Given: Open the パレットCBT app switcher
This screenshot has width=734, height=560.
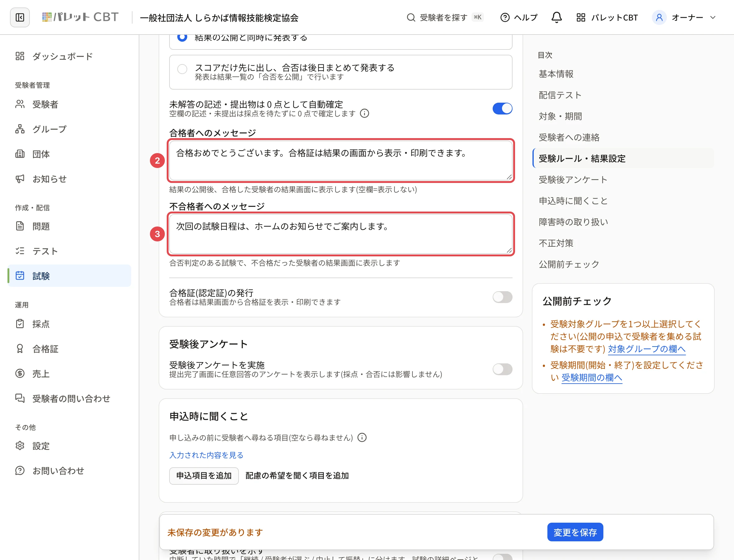Looking at the screenshot, I should tap(607, 17).
